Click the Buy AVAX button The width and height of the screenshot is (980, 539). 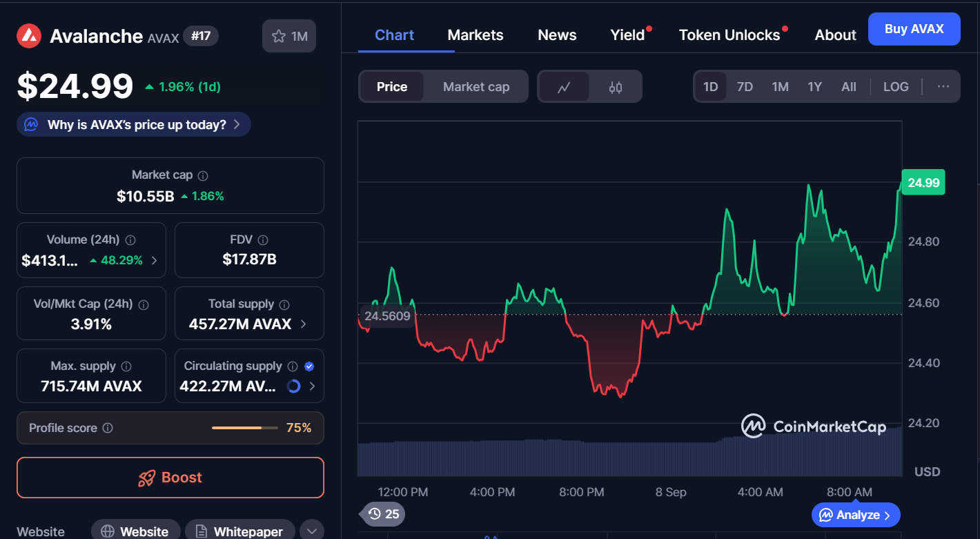(x=914, y=29)
